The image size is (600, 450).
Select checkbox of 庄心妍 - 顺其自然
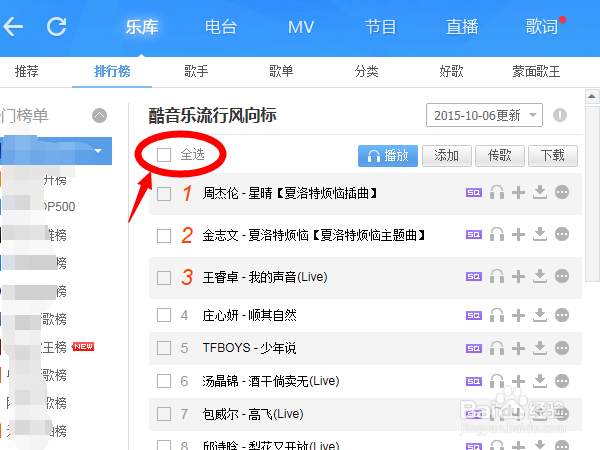(x=164, y=315)
